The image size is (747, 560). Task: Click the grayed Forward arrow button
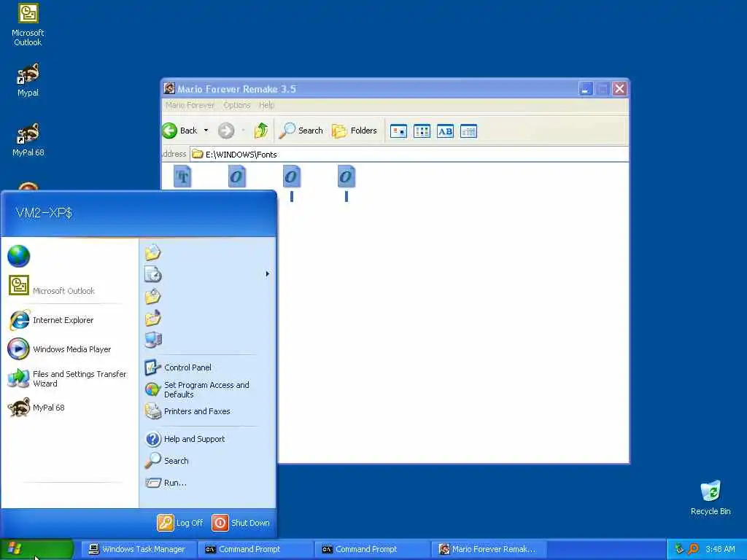tap(226, 131)
